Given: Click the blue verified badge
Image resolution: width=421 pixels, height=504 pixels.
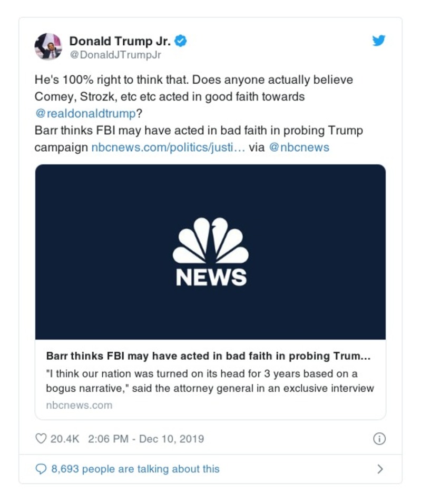Looking at the screenshot, I should [180, 41].
